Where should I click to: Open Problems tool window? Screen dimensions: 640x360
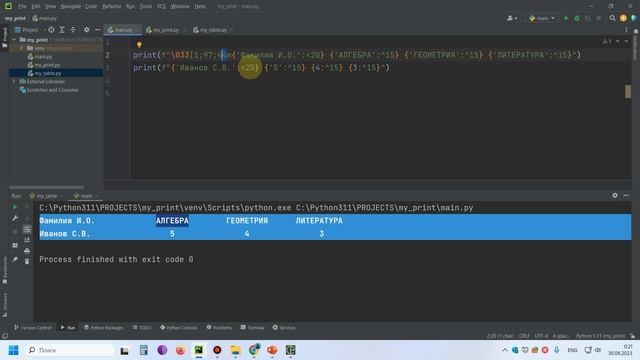(219, 327)
